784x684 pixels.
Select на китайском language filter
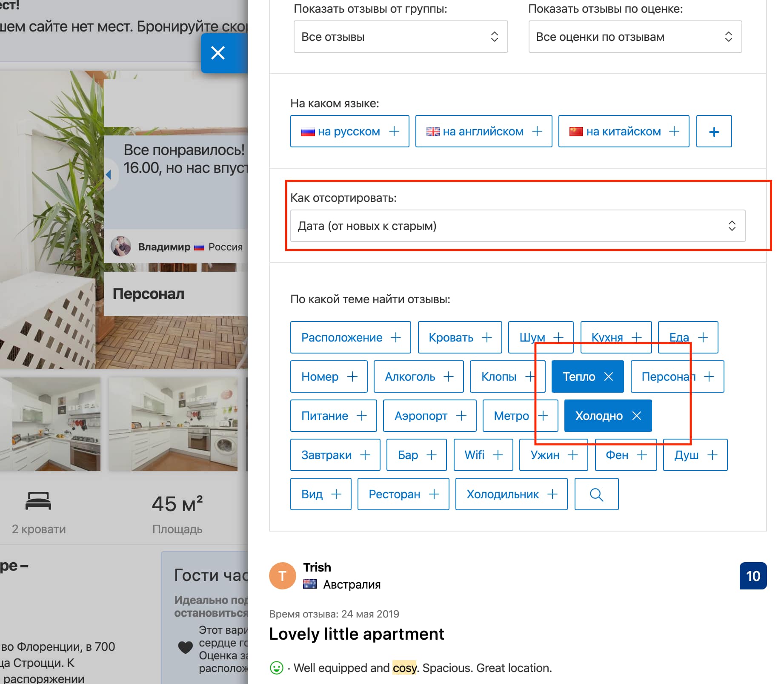tap(624, 132)
